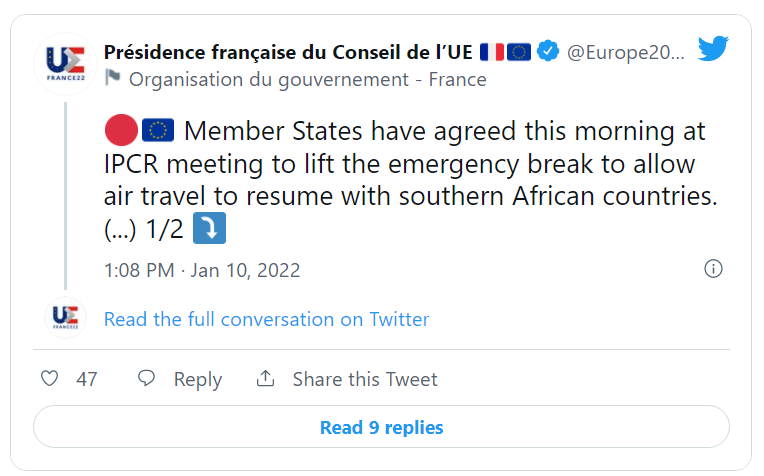
Task: Open the 1:08 PM Jan 10, 2022 timestamp
Action: pyautogui.click(x=202, y=270)
